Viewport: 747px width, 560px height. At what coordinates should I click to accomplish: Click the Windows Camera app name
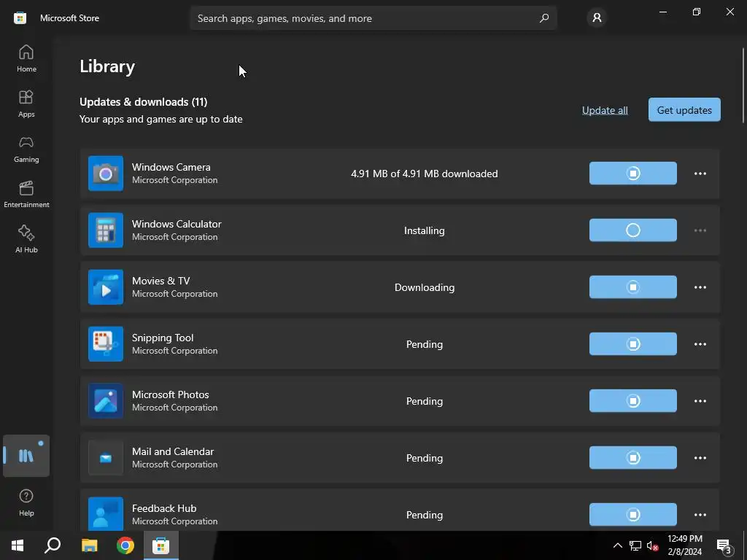click(x=171, y=167)
